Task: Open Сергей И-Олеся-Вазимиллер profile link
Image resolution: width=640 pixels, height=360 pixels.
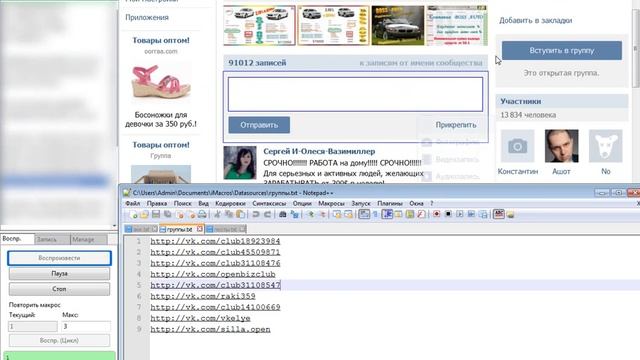Action: (x=319, y=151)
